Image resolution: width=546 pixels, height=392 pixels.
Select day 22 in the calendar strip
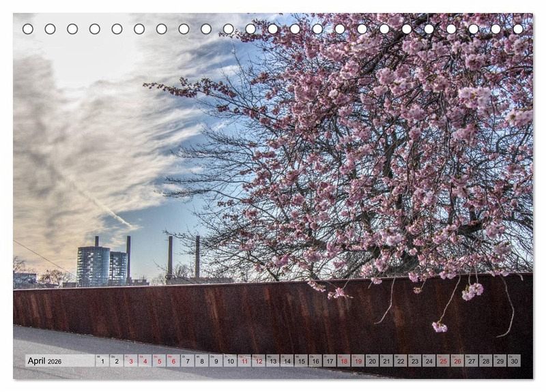click(401, 361)
